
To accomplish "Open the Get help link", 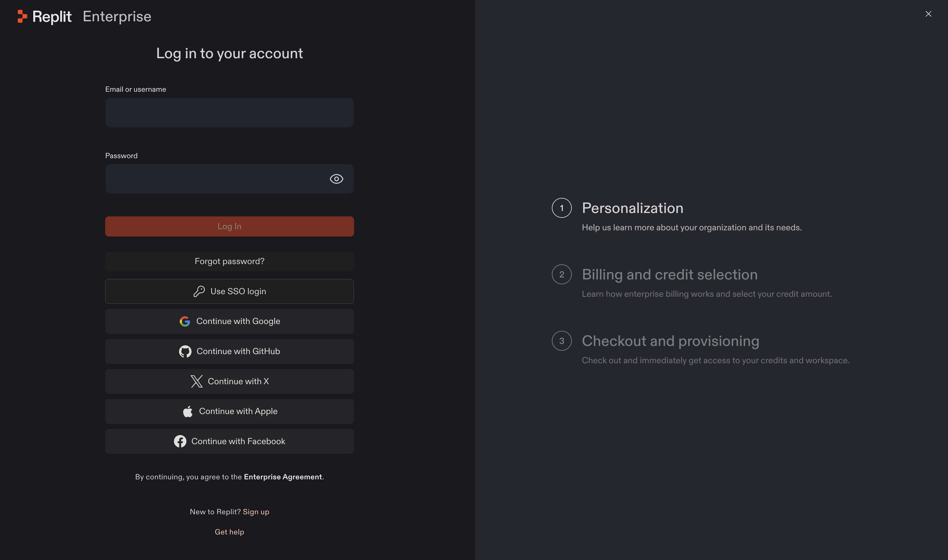I will click(x=230, y=532).
